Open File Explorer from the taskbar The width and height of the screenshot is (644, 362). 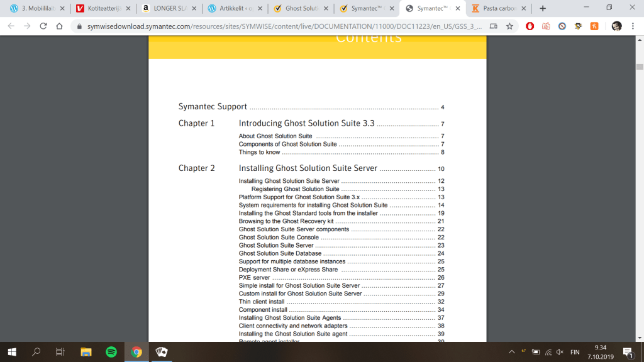[86, 352]
